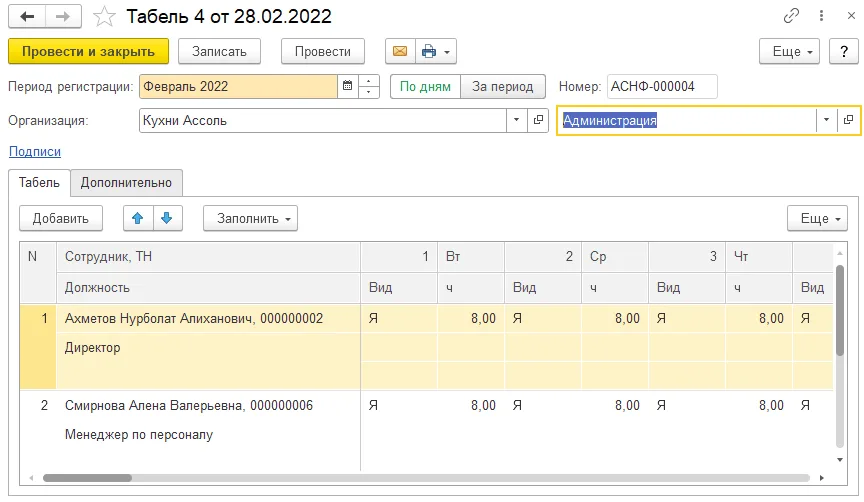Image resolution: width=864 pixels, height=502 pixels.
Task: Click the vertical scrollbar thumb of table
Action: click(x=840, y=310)
